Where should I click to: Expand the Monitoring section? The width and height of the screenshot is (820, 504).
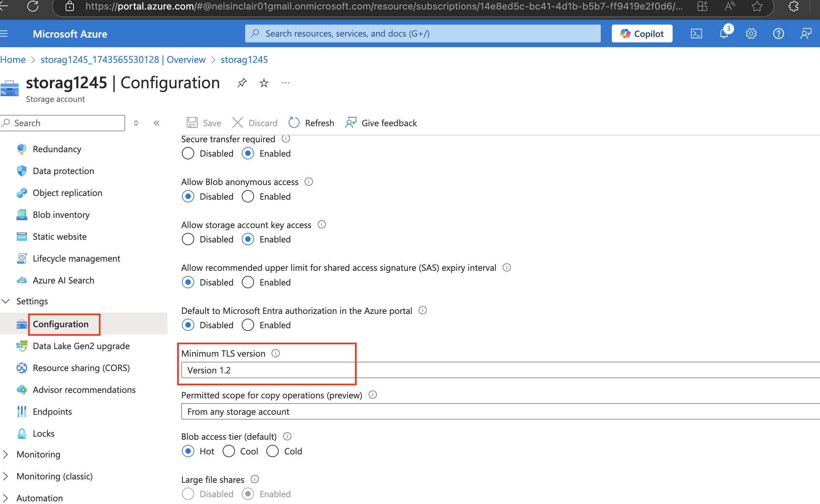tap(5, 454)
